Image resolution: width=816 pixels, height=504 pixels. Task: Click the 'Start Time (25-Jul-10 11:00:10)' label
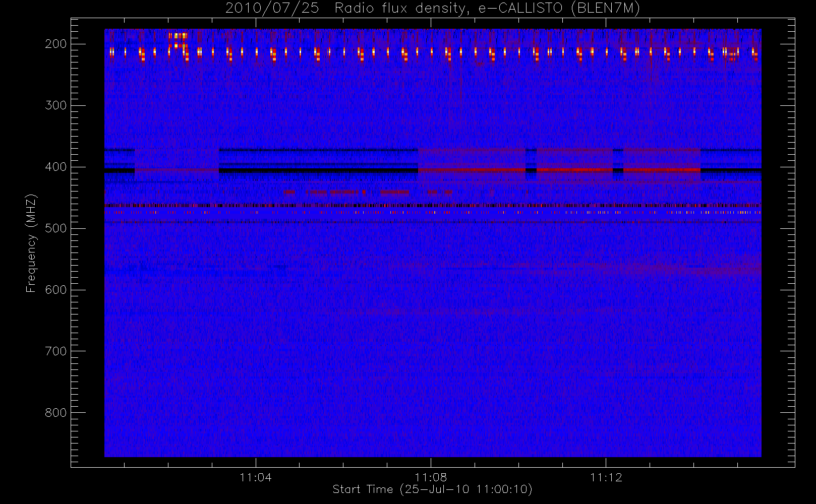tap(433, 489)
